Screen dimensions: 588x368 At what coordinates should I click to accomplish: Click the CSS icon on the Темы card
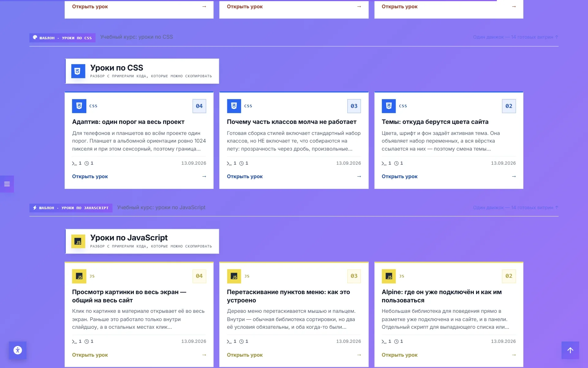pyautogui.click(x=389, y=106)
